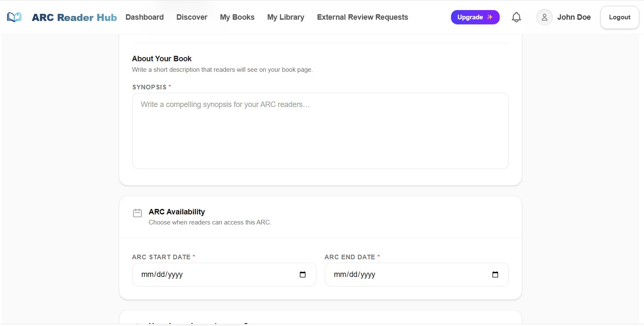Open the notifications bell icon
Image resolution: width=644 pixels, height=326 pixels.
click(x=516, y=17)
